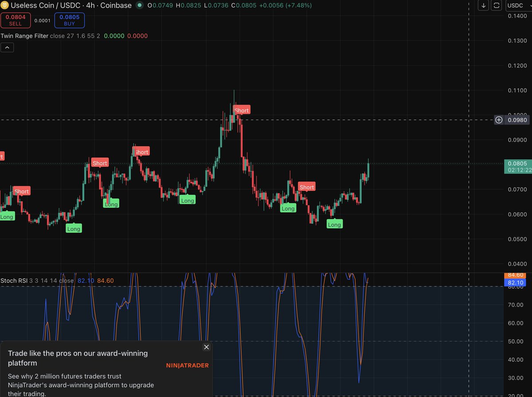
Task: Click the 0.0600 price scale label
Action: (517, 214)
